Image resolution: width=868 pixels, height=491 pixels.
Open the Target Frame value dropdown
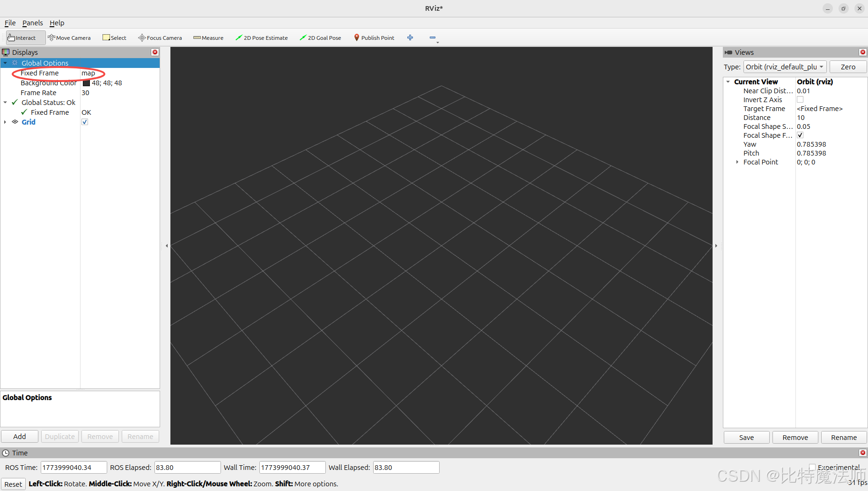tap(831, 109)
